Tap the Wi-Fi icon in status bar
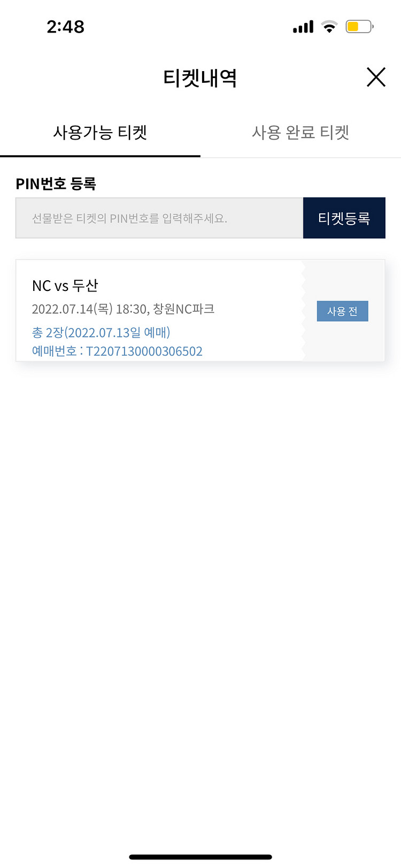 (x=329, y=26)
